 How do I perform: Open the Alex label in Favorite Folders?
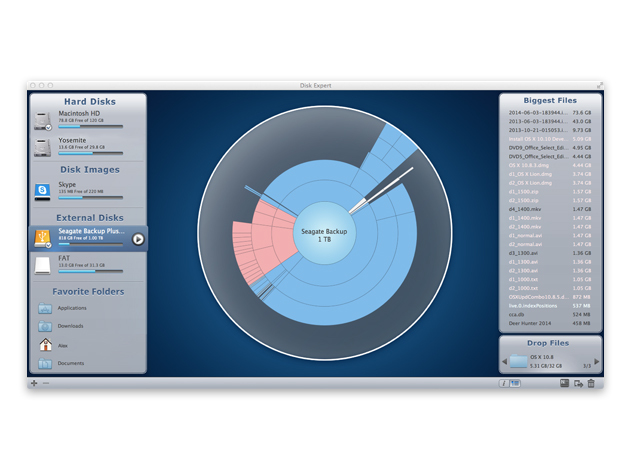click(x=63, y=346)
